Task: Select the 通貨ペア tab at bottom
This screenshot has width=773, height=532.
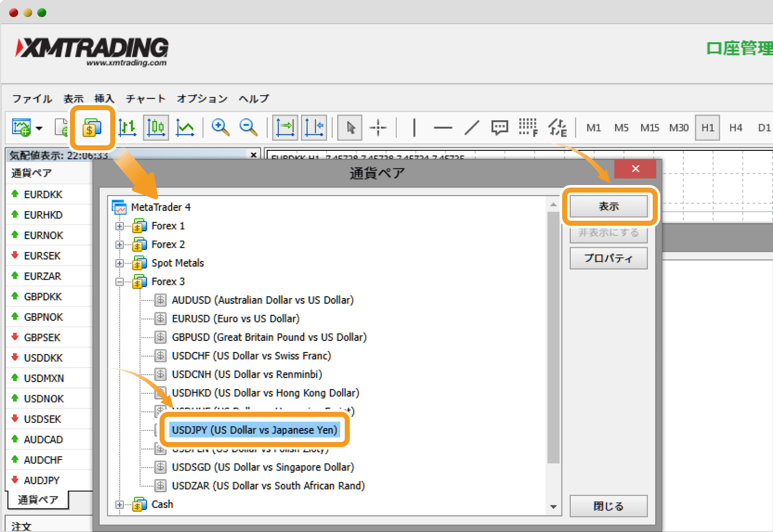Action: 38,500
